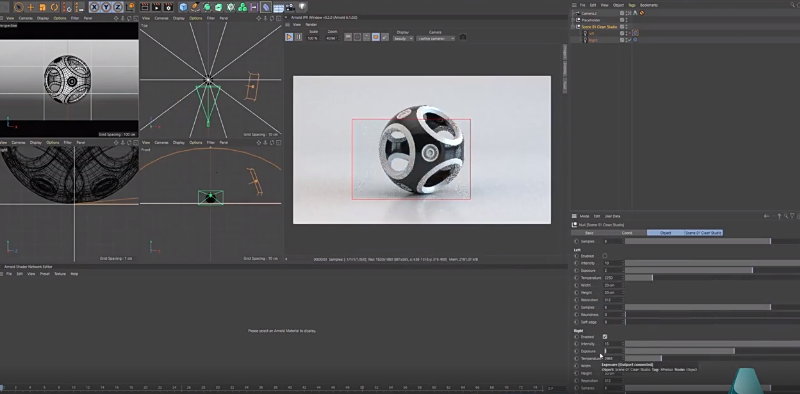Toggle the Y axis lock button
Image resolution: width=800 pixels, height=394 pixels.
click(106, 7)
